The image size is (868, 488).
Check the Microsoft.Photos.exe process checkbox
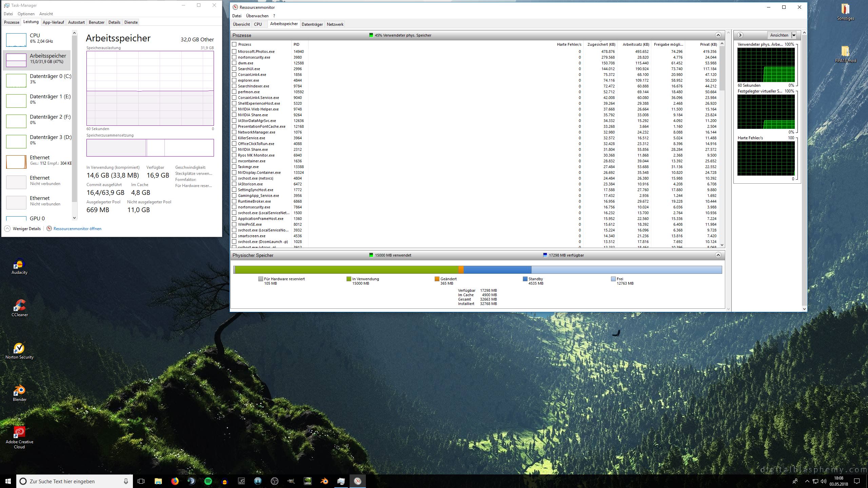[234, 52]
